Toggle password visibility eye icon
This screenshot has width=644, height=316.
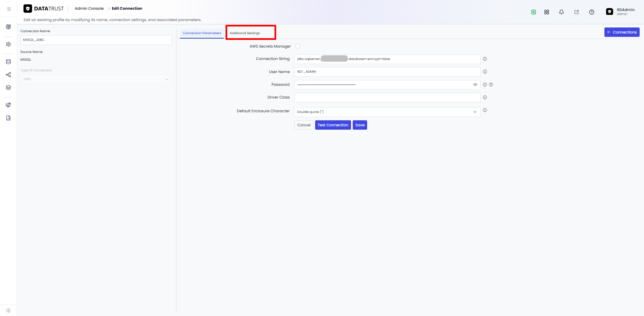pos(475,85)
